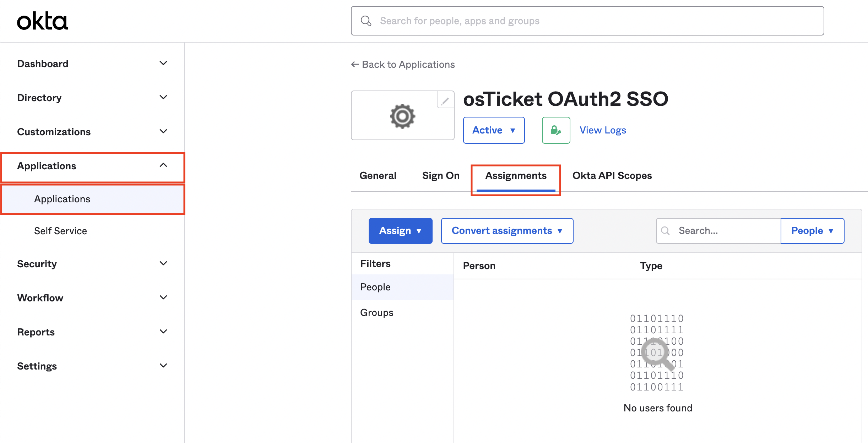Click the magnifier icon in global search
The height and width of the screenshot is (443, 868).
(x=366, y=21)
